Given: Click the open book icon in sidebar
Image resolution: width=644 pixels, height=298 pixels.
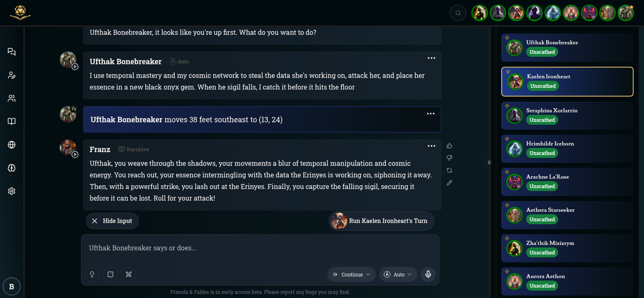Looking at the screenshot, I should pyautogui.click(x=12, y=121).
